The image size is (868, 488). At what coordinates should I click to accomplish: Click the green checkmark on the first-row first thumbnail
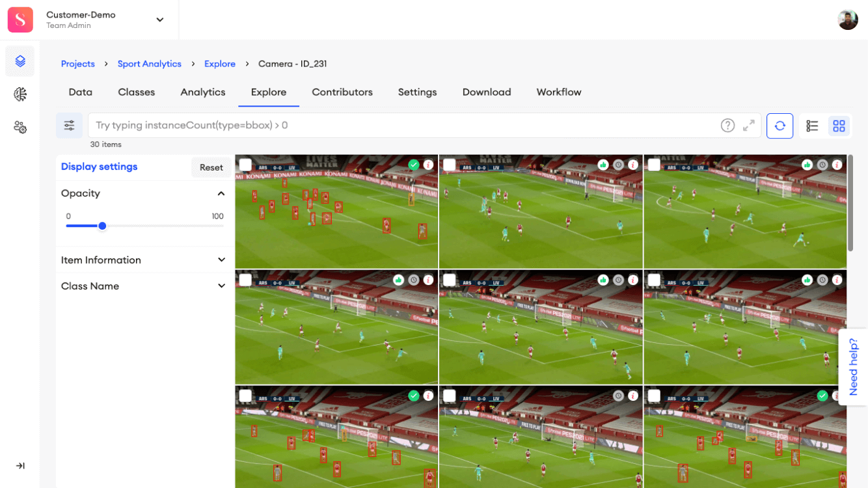tap(414, 165)
